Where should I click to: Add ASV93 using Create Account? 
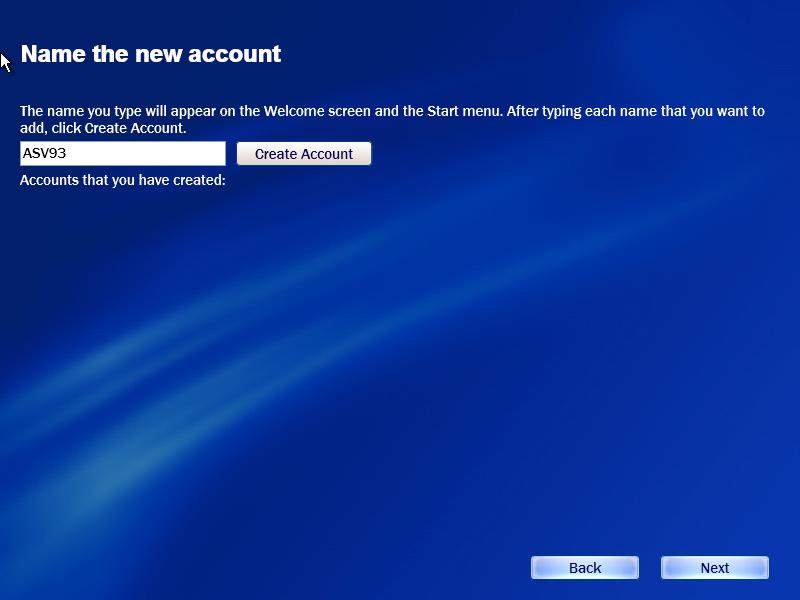coord(303,154)
